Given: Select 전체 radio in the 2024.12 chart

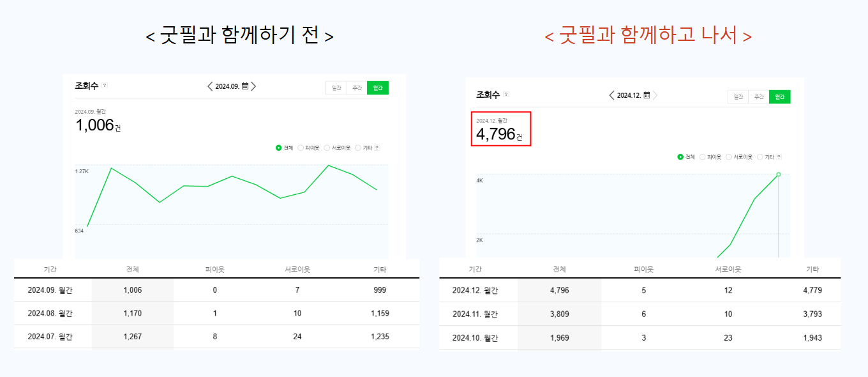Looking at the screenshot, I should [x=680, y=157].
